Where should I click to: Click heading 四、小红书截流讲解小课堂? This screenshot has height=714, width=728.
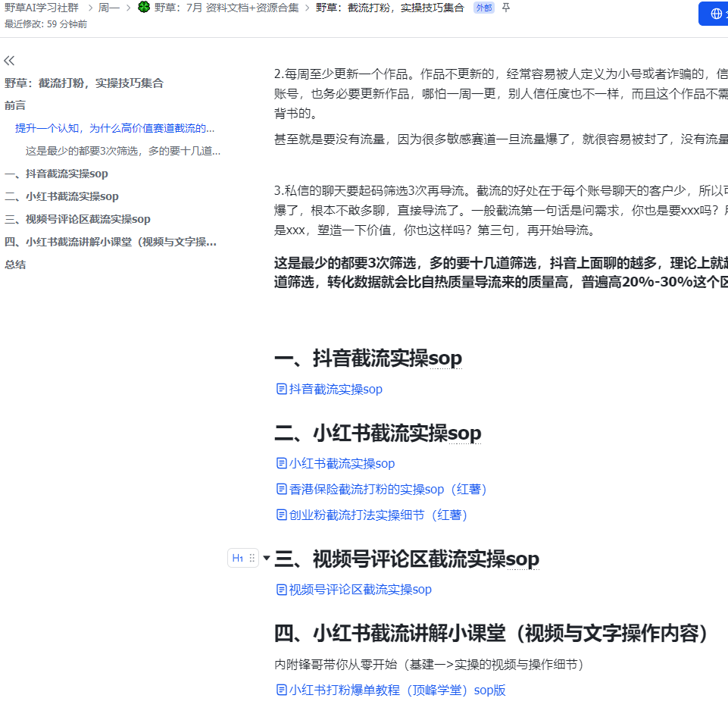click(x=491, y=634)
